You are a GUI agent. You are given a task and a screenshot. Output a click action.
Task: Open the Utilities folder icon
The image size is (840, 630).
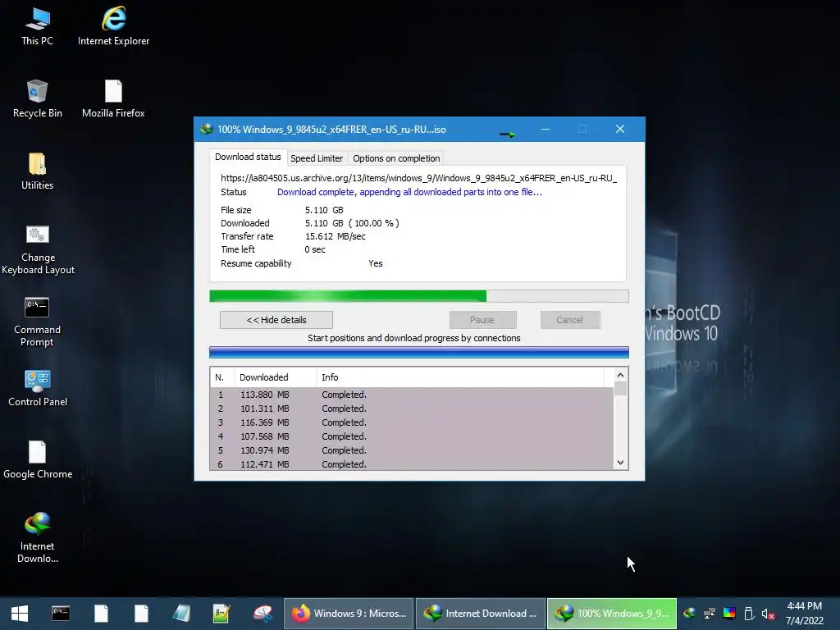coord(38,171)
